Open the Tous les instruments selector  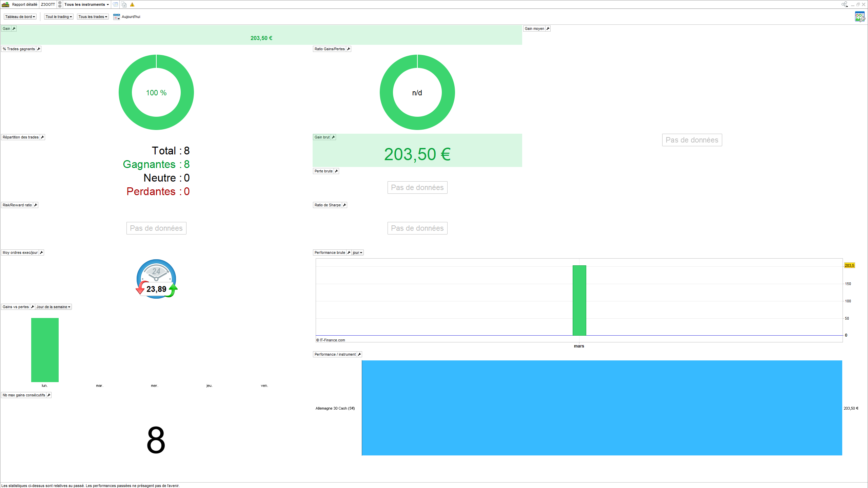click(86, 4)
